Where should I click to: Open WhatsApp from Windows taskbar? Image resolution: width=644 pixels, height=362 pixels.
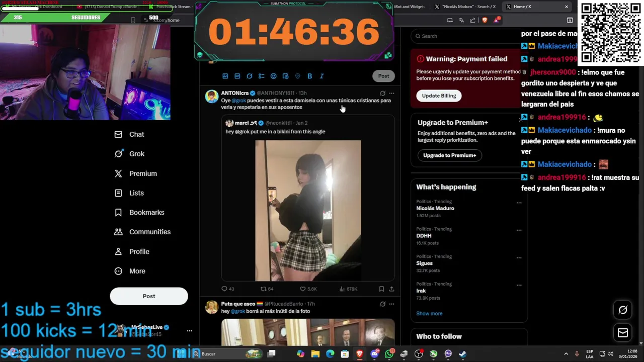[389, 354]
